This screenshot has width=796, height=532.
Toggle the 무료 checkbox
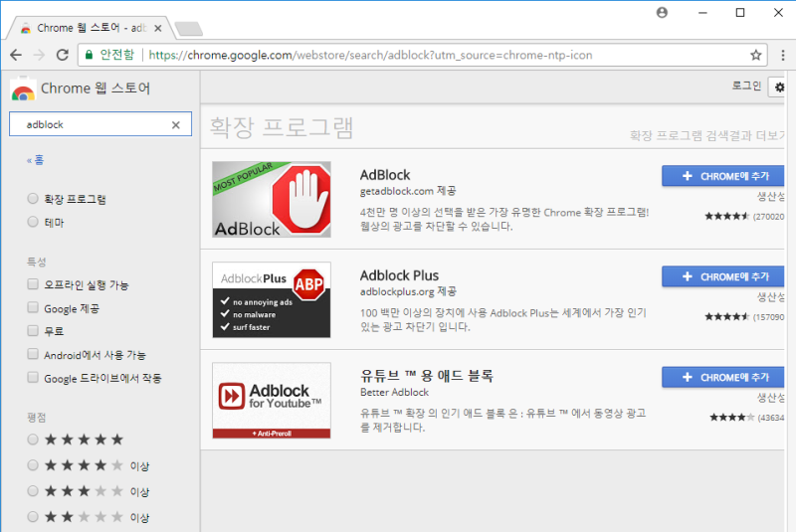pos(33,331)
